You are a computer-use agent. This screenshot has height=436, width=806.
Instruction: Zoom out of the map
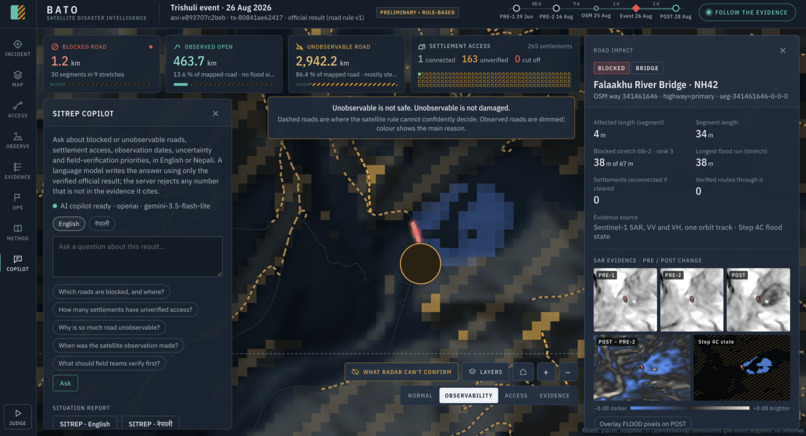coord(567,372)
